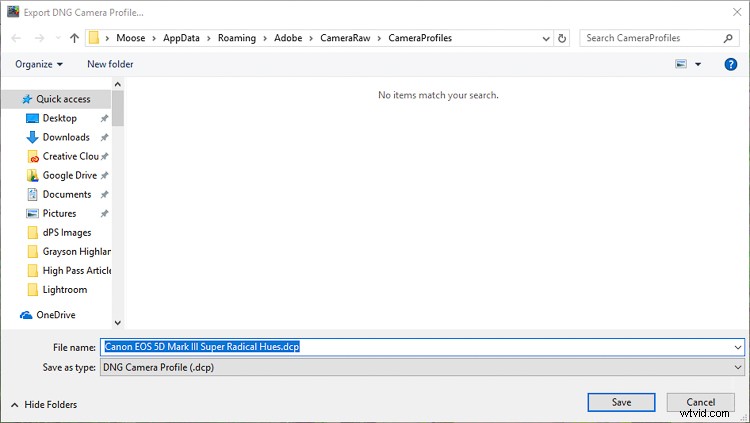The image size is (750, 423).
Task: Click the pin icon next to Documents
Action: click(104, 195)
